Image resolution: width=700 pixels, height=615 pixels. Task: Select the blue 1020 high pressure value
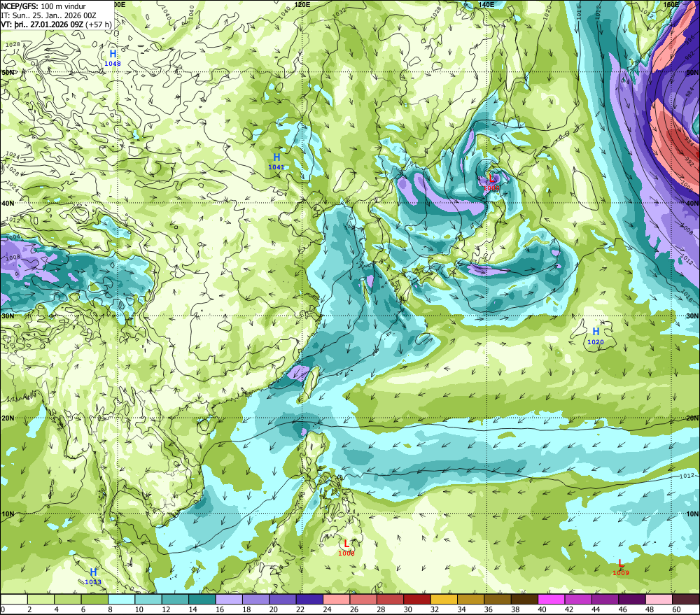[596, 342]
